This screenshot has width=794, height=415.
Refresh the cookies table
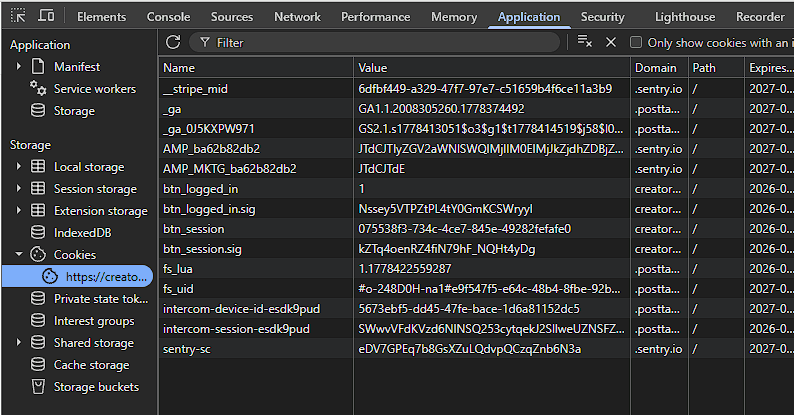point(173,43)
